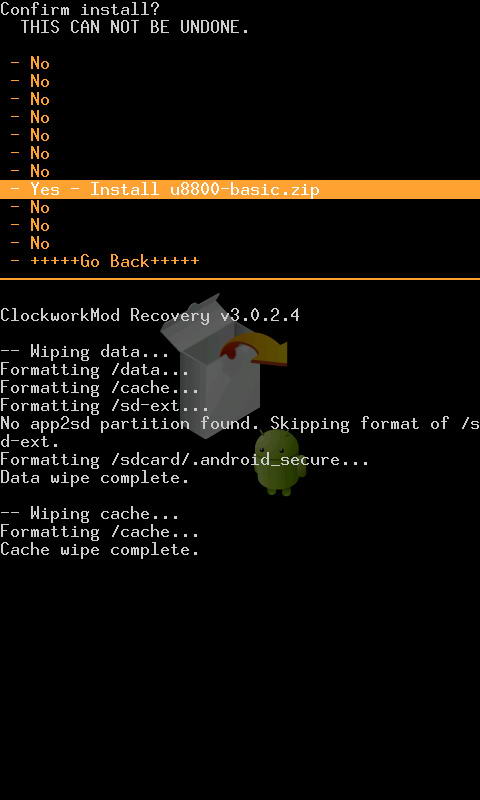Viewport: 480px width, 800px height.
Task: Select Yes - Install u8800-basic.zip
Action: coord(240,189)
